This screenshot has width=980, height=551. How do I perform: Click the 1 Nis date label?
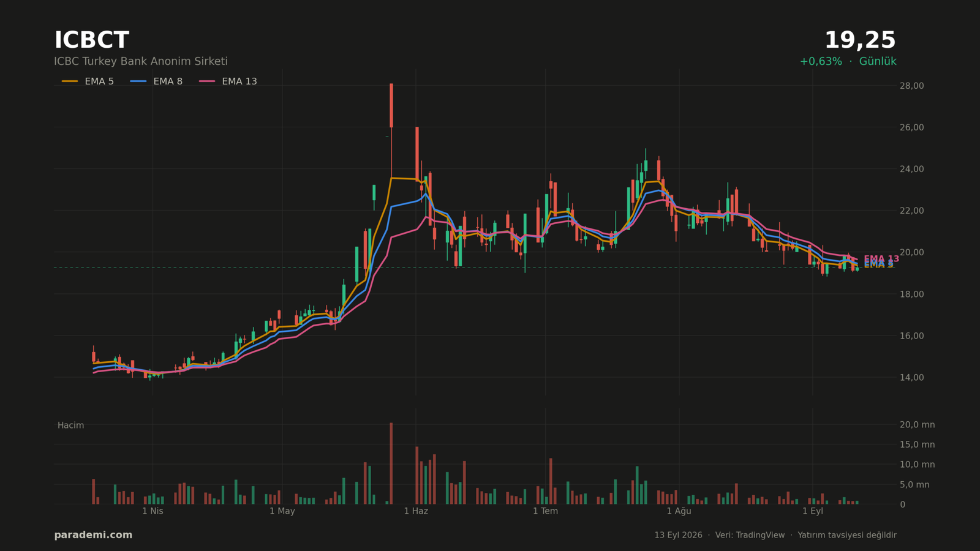(x=153, y=511)
